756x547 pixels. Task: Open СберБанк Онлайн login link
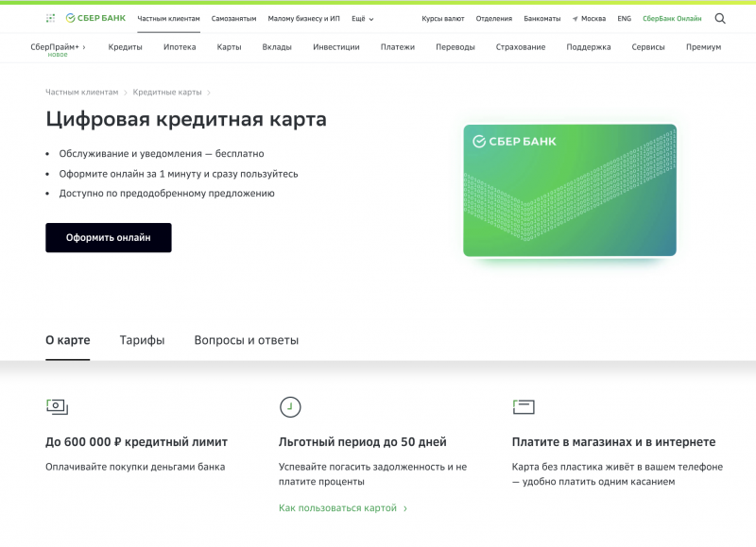[672, 19]
